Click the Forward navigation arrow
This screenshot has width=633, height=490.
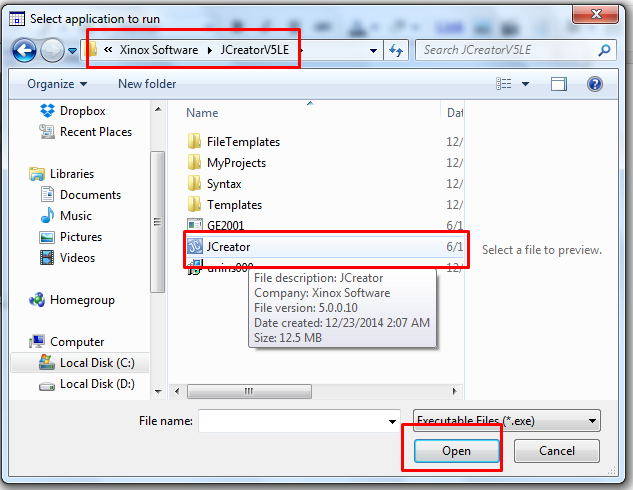[52, 50]
